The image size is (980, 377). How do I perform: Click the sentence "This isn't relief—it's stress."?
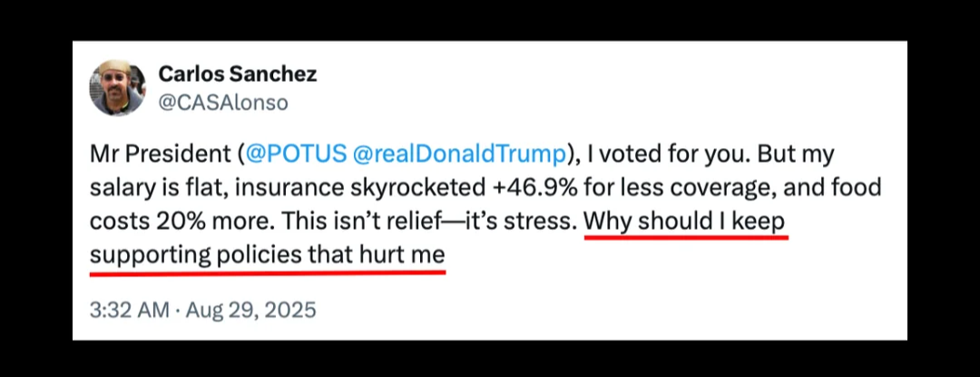coord(427,222)
